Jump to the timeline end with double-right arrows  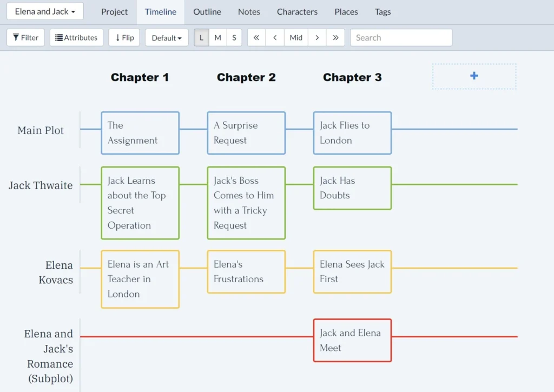point(335,38)
